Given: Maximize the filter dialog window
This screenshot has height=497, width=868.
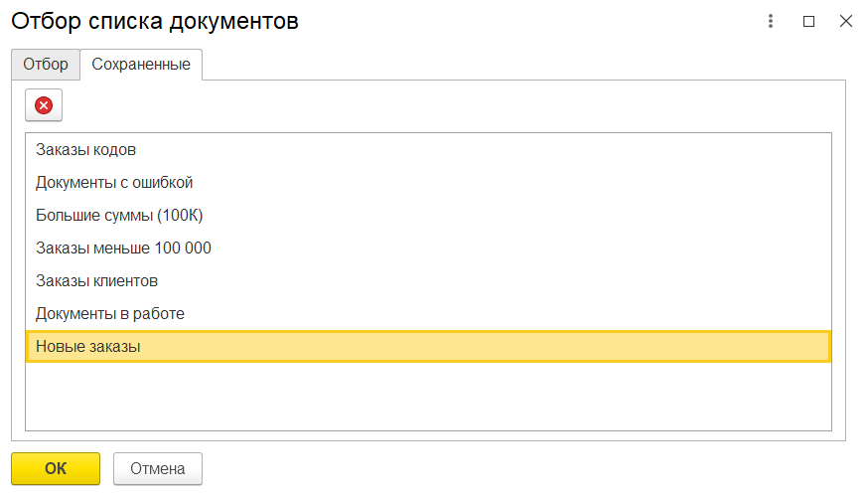Looking at the screenshot, I should (x=808, y=21).
